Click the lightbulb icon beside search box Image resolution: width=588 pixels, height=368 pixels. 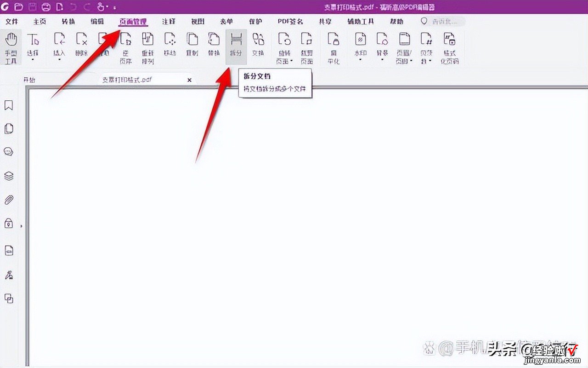pos(424,21)
